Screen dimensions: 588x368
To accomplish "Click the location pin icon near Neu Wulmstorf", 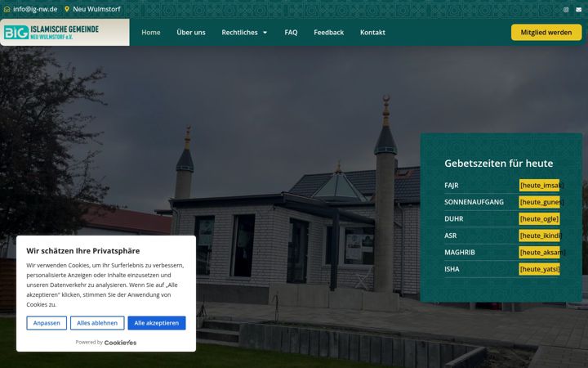I will [x=67, y=9].
